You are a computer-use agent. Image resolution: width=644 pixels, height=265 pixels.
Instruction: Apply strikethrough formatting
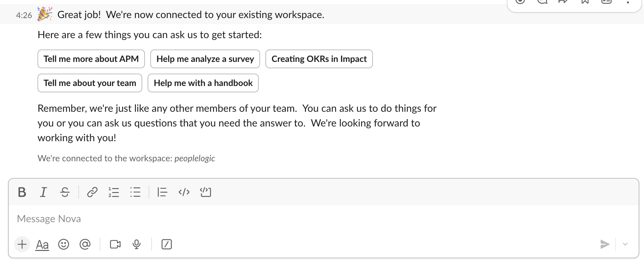point(65,192)
